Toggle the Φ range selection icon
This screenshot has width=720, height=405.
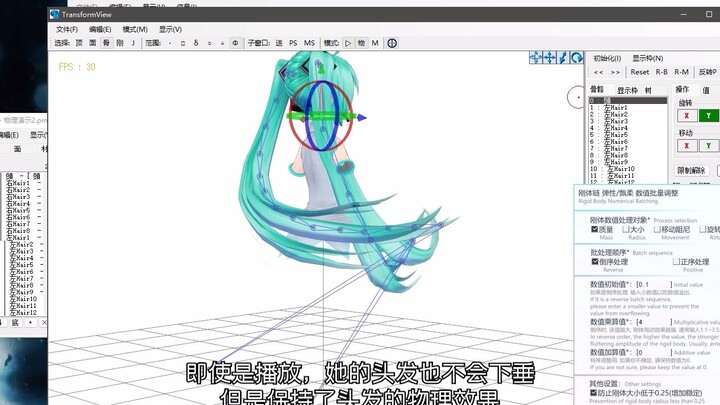coord(235,43)
